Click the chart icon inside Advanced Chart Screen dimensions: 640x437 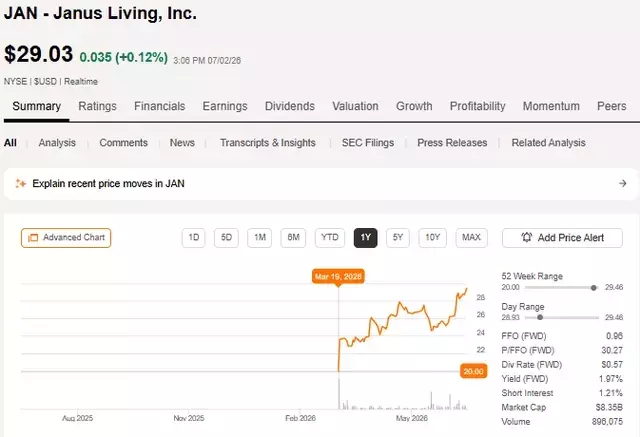(33, 237)
